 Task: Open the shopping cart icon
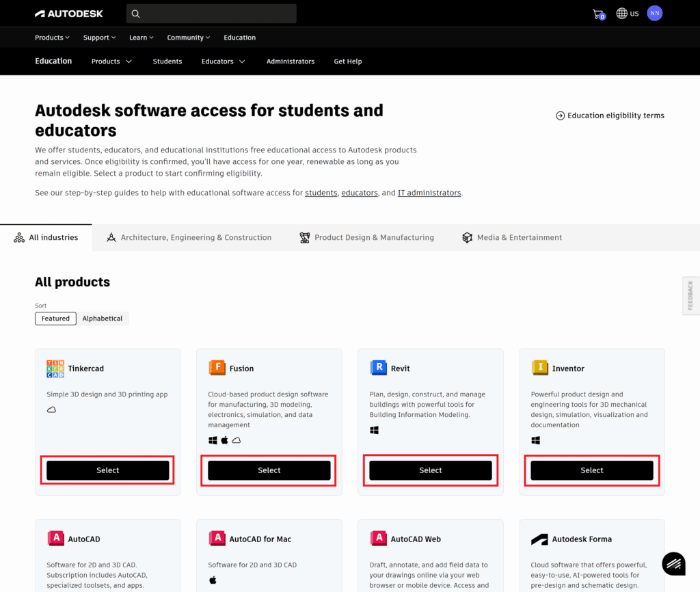click(x=598, y=14)
